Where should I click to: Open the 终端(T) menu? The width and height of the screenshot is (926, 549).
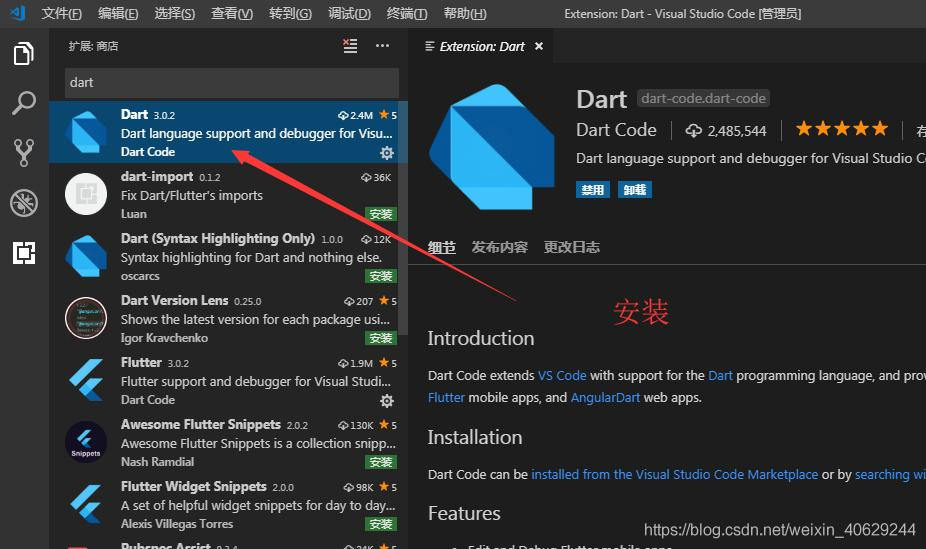point(407,13)
